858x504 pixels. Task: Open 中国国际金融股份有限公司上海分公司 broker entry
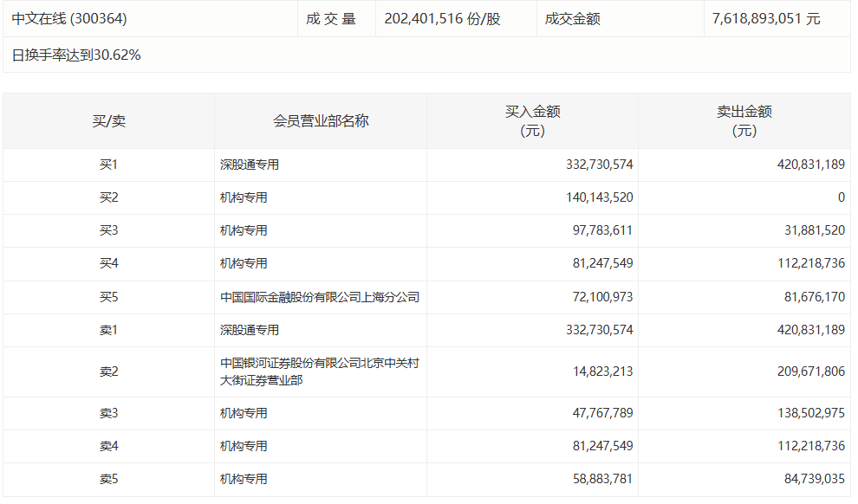pyautogui.click(x=320, y=297)
